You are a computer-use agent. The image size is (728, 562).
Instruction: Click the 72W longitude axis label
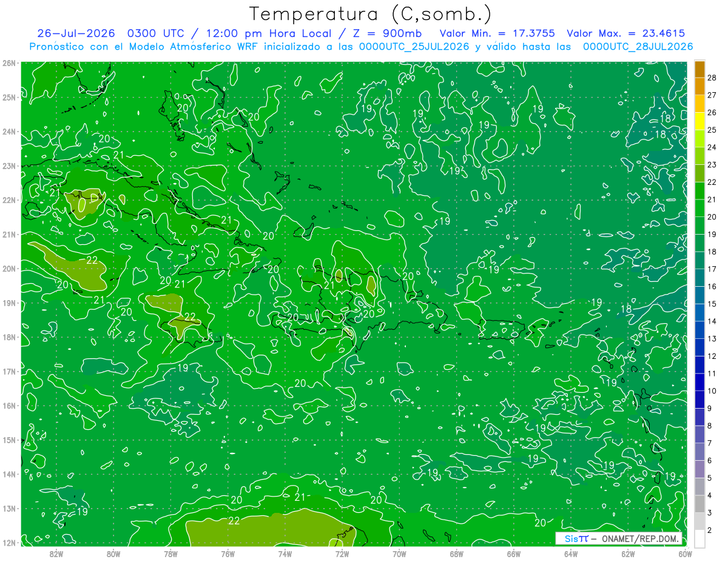tap(342, 554)
